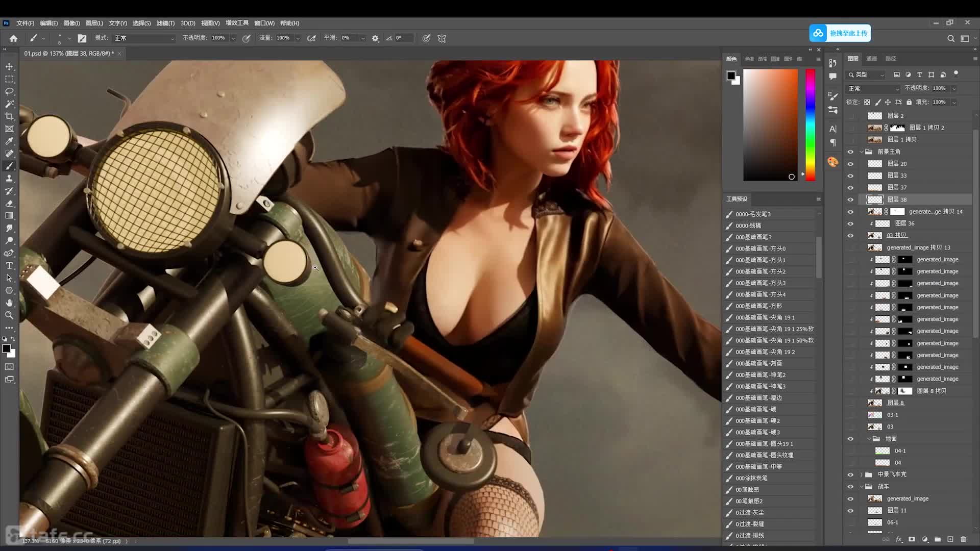Image resolution: width=980 pixels, height=551 pixels.
Task: Open brush opacity dropdown arrow
Action: (233, 38)
